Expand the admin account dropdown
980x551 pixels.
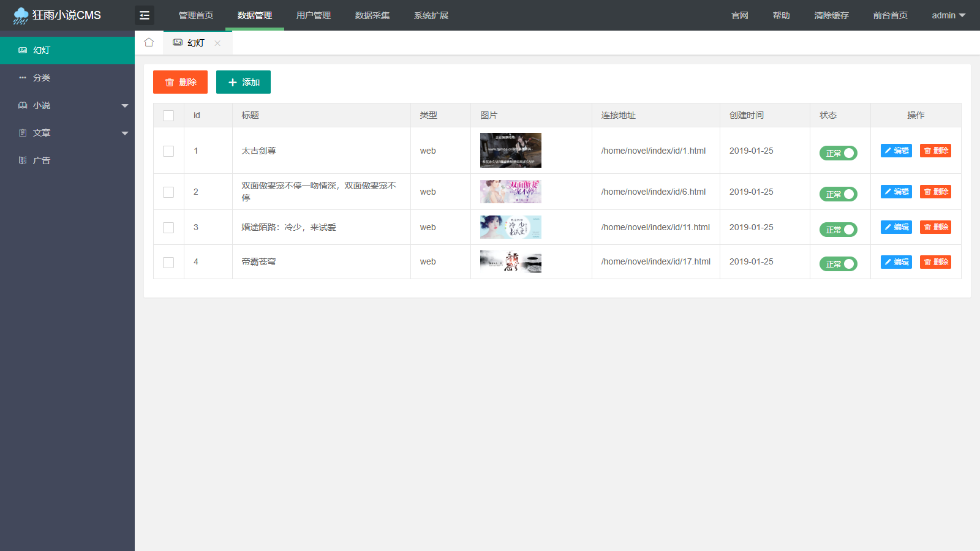click(x=948, y=15)
